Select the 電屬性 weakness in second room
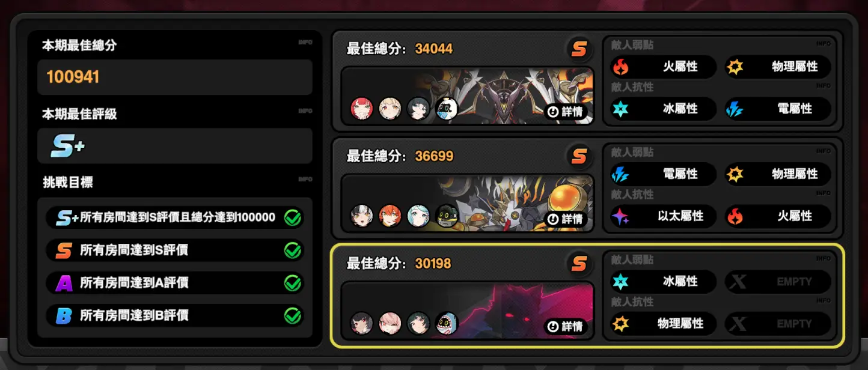Viewport: 868px width, 370px height. click(663, 174)
